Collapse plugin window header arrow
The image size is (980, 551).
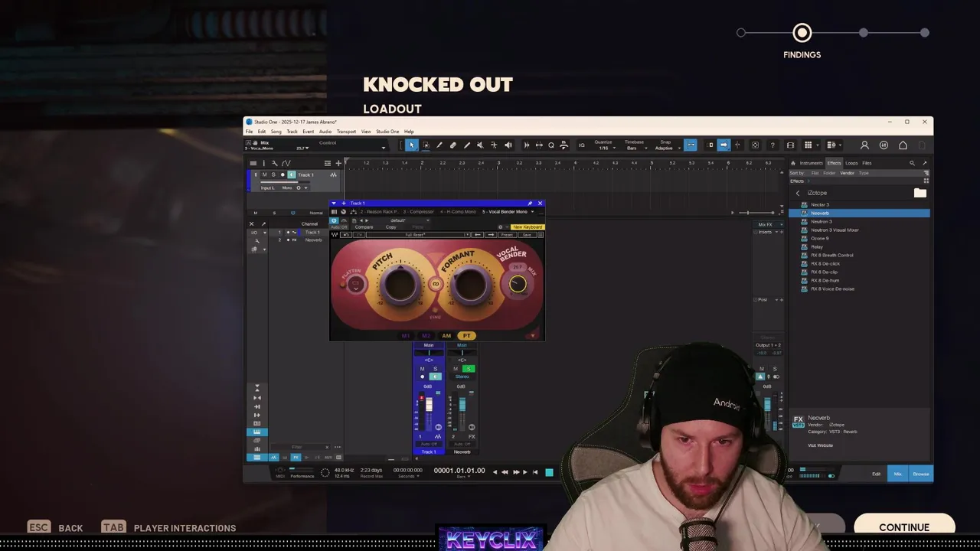(x=334, y=204)
